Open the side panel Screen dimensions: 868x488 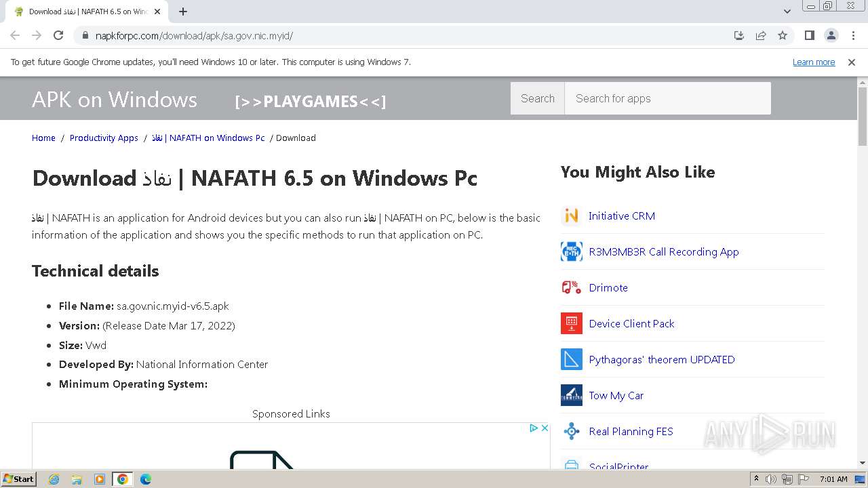(809, 35)
